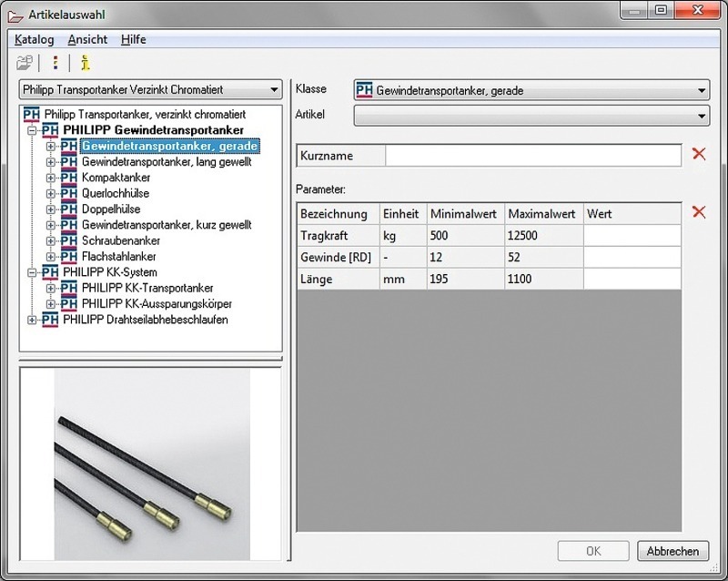Select Gewindetransportanker, gerade tree item
728x581 pixels.
coord(169,147)
